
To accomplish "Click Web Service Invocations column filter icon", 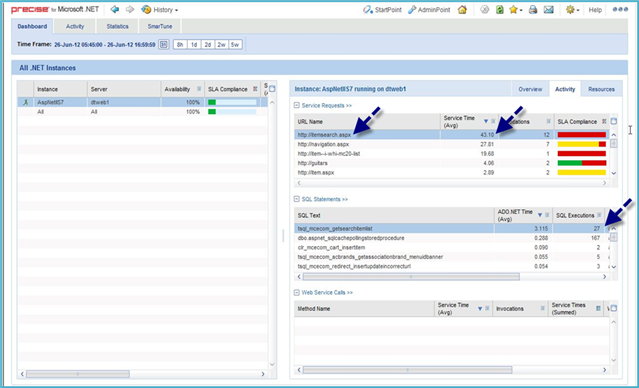I will tap(542, 309).
